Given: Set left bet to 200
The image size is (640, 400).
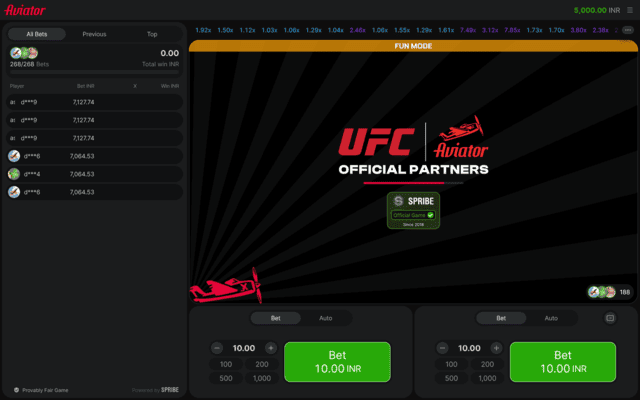Looking at the screenshot, I should point(262,364).
